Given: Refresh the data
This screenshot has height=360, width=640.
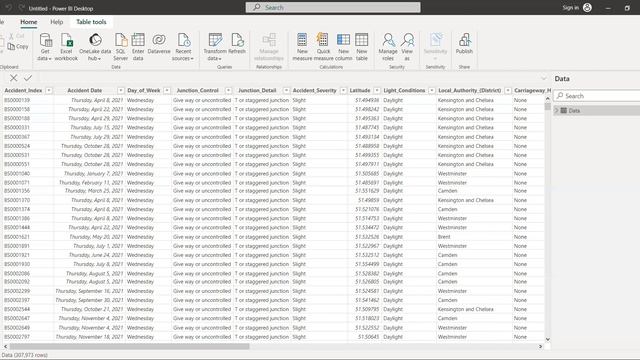Looking at the screenshot, I should [237, 44].
